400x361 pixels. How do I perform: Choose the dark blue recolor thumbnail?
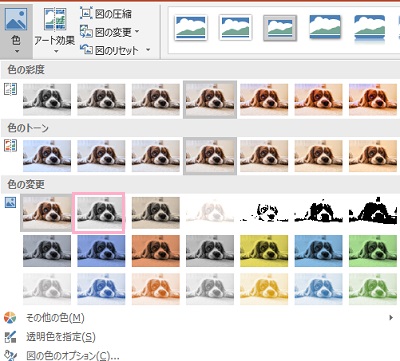coord(101,251)
